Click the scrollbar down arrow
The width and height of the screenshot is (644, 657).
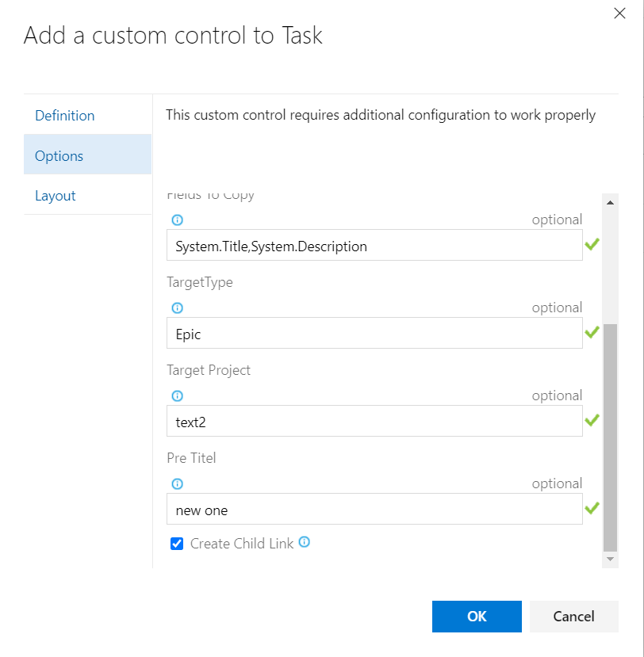pos(610,560)
